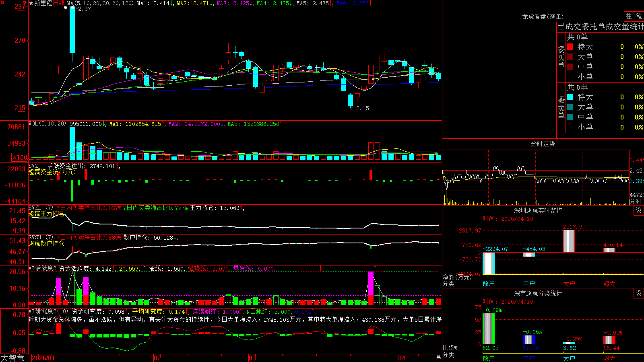Click the stock name 新里程
This screenshot has height=362, width=644.
43,3
